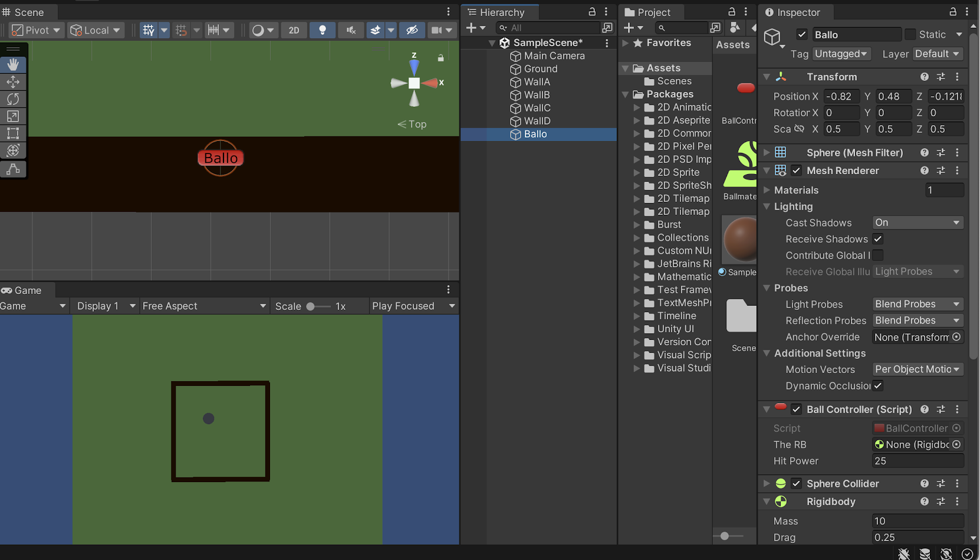Select Ground object in Hierarchy
Screen dimensions: 980x560
tap(541, 69)
